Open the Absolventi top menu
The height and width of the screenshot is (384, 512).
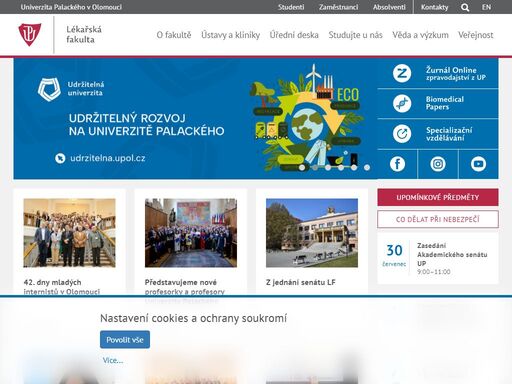(389, 7)
